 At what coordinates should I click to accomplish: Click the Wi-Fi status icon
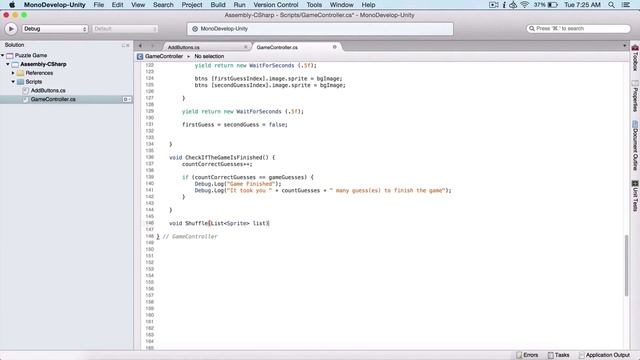click(524, 5)
